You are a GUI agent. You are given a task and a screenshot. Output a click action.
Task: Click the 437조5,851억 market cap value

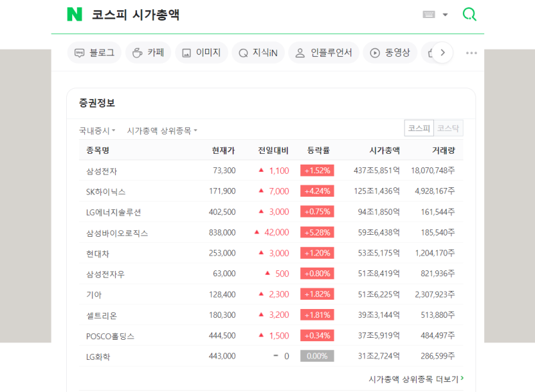377,170
